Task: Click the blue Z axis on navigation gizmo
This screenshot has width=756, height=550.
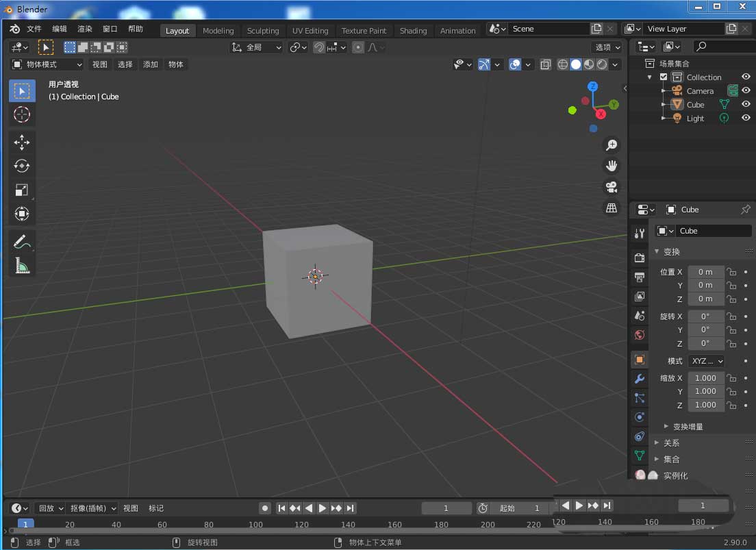Action: tap(593, 86)
